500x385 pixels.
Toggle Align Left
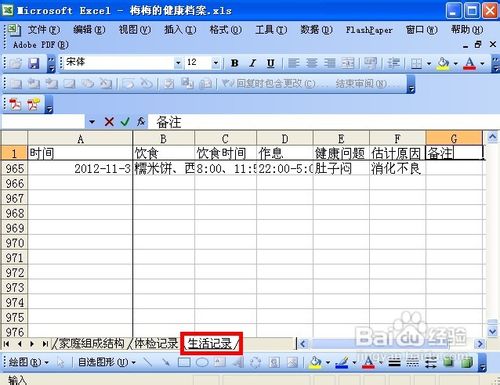[294, 63]
